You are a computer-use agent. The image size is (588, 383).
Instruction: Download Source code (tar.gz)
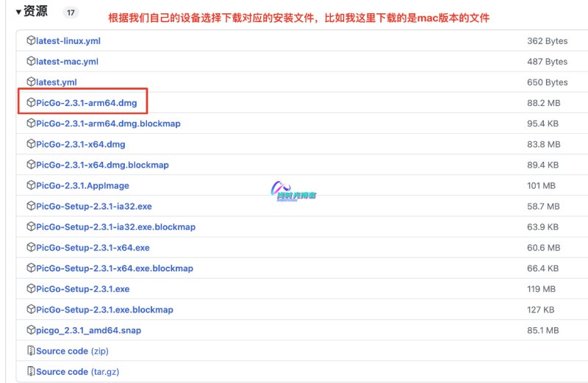pyautogui.click(x=78, y=372)
